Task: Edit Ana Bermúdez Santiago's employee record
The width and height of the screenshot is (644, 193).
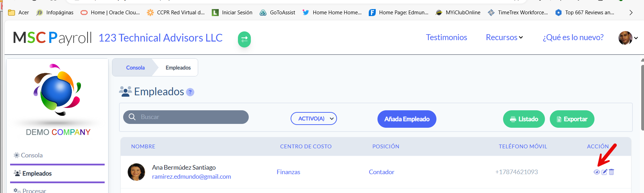Action: pos(604,172)
